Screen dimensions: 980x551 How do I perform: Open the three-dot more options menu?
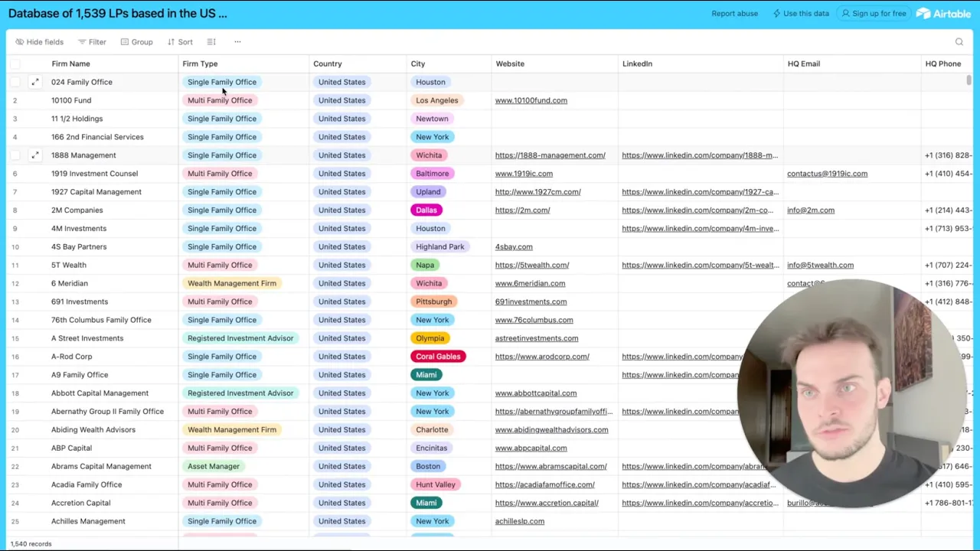pyautogui.click(x=237, y=42)
